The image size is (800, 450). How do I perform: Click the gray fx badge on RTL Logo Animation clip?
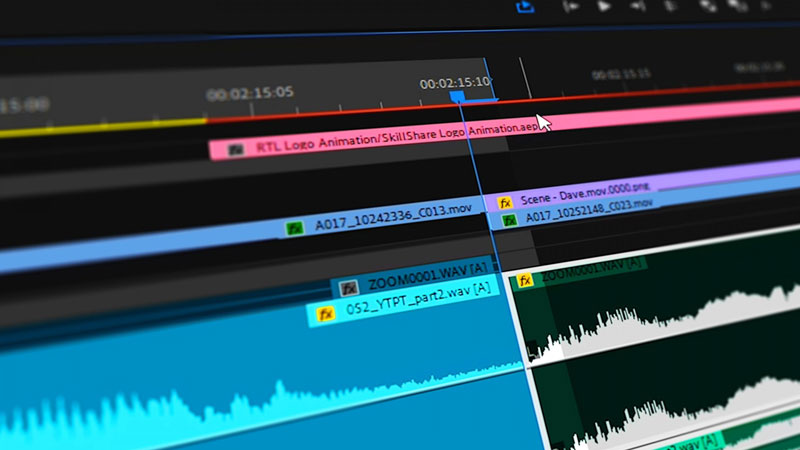(x=236, y=149)
